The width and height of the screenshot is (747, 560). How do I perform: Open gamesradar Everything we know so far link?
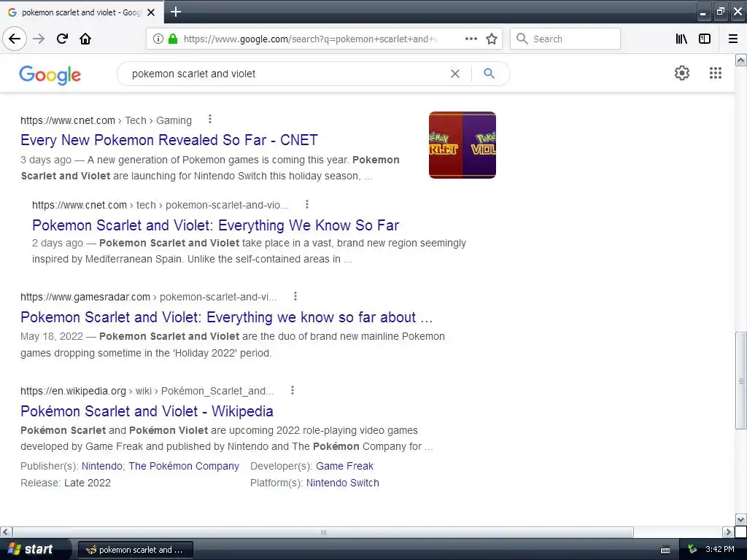226,317
